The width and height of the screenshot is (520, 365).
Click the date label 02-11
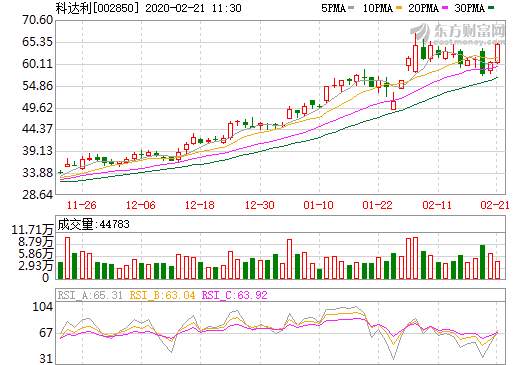pyautogui.click(x=437, y=205)
